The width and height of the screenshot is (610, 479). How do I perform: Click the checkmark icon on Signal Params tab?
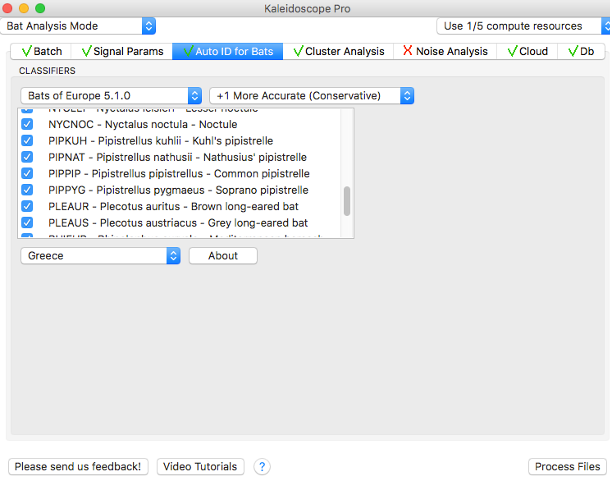click(87, 51)
